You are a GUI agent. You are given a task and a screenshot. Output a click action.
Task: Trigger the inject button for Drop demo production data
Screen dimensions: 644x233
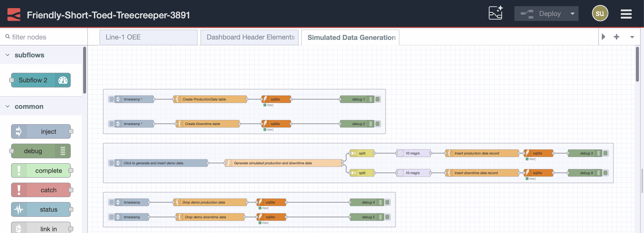point(111,202)
